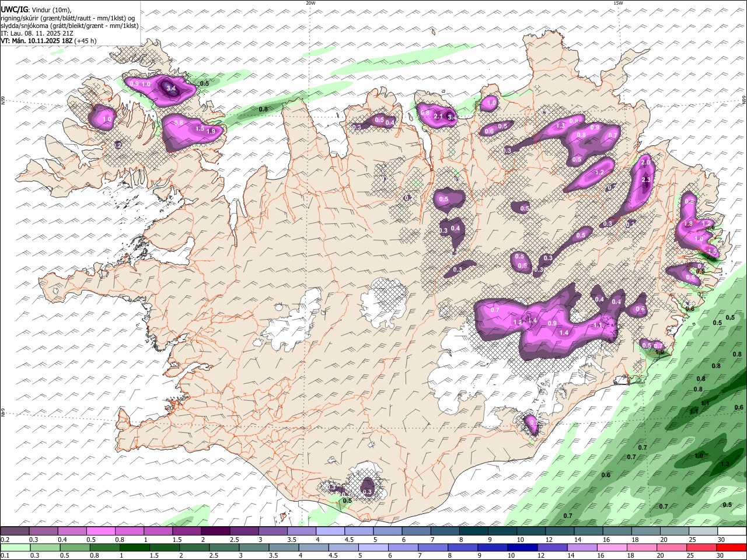Screen dimensions: 747x560
Task: Click the '0.1' label in the lower legend
Action: pos(5,555)
